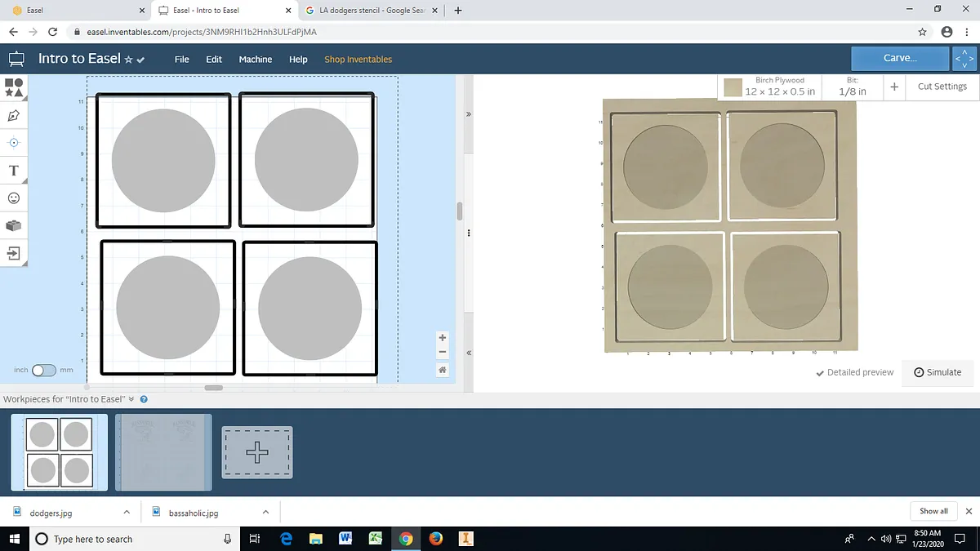980x551 pixels.
Task: Click the Import file tool
Action: pyautogui.click(x=14, y=254)
